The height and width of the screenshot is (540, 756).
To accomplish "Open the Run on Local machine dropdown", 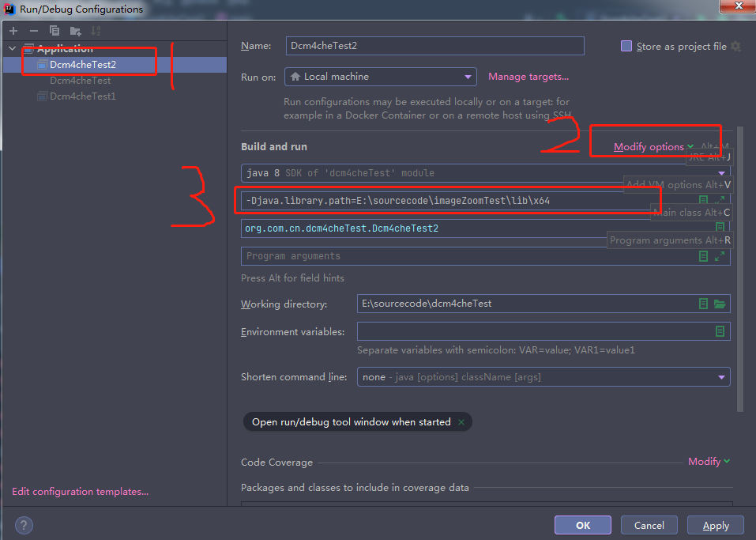I will click(381, 77).
